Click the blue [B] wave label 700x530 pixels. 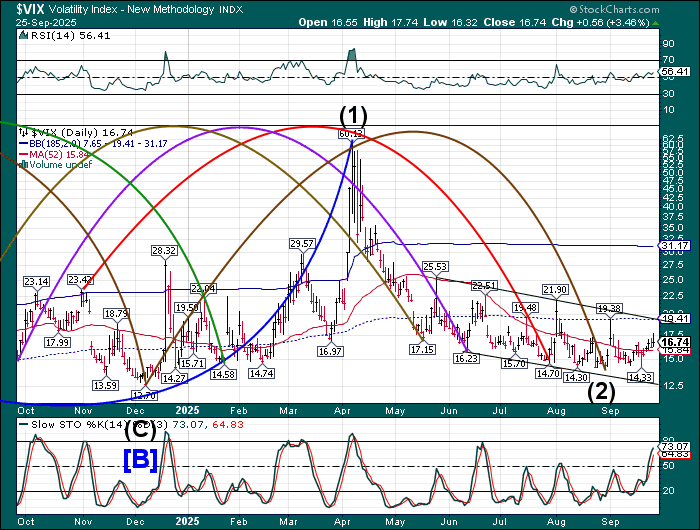(x=140, y=461)
